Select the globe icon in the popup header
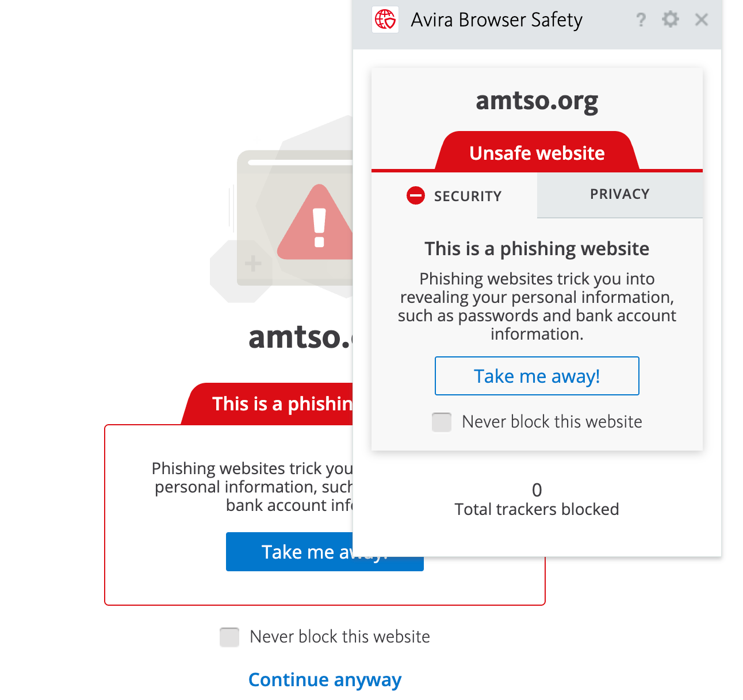743x700 pixels. [385, 19]
